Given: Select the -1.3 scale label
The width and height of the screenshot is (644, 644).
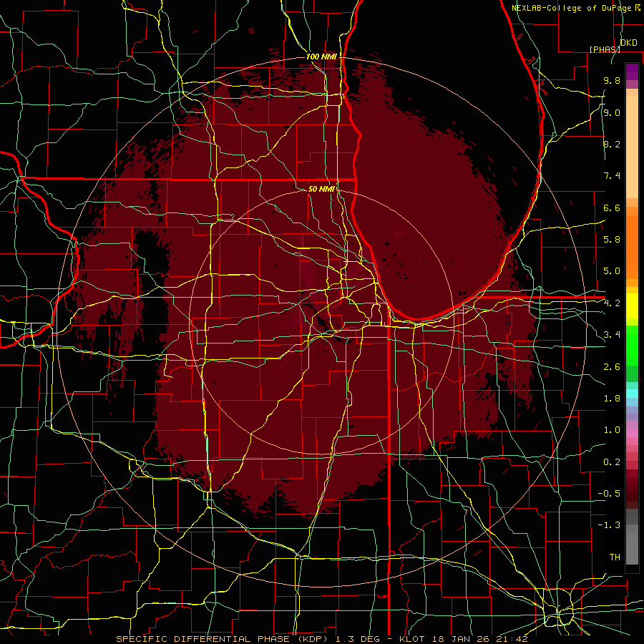Looking at the screenshot, I should pyautogui.click(x=609, y=525).
